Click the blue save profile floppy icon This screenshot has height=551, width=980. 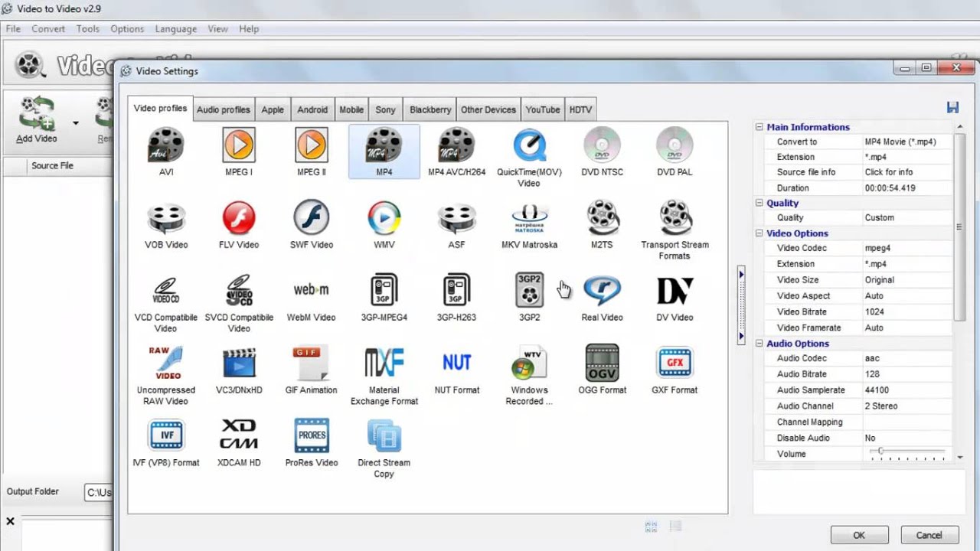click(x=952, y=108)
